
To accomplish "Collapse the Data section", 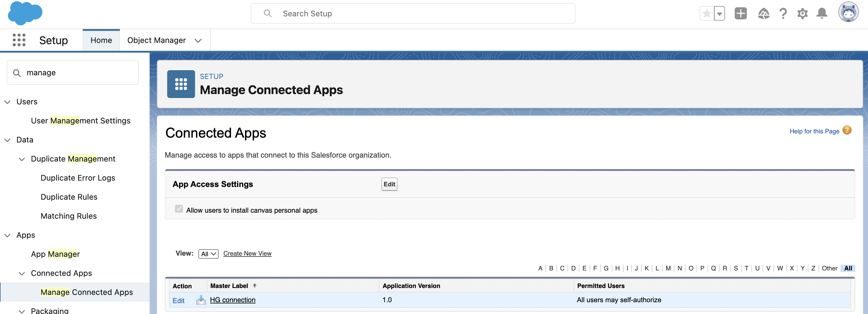I will [x=7, y=140].
